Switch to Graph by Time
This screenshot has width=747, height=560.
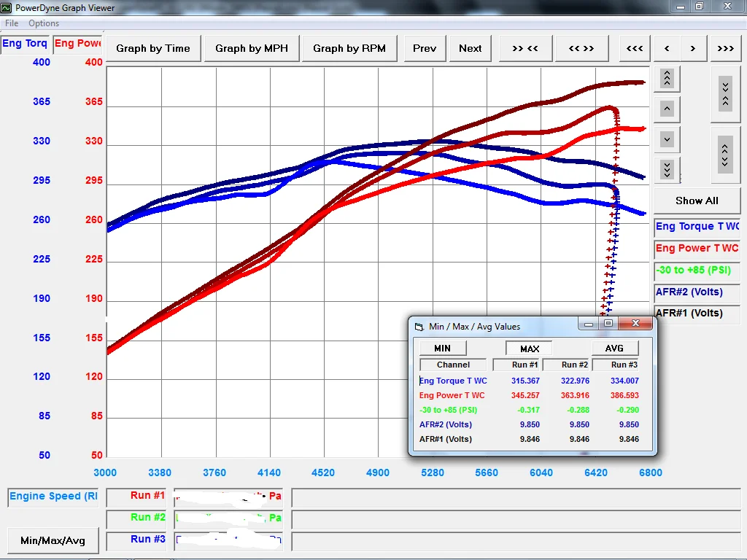coord(153,48)
